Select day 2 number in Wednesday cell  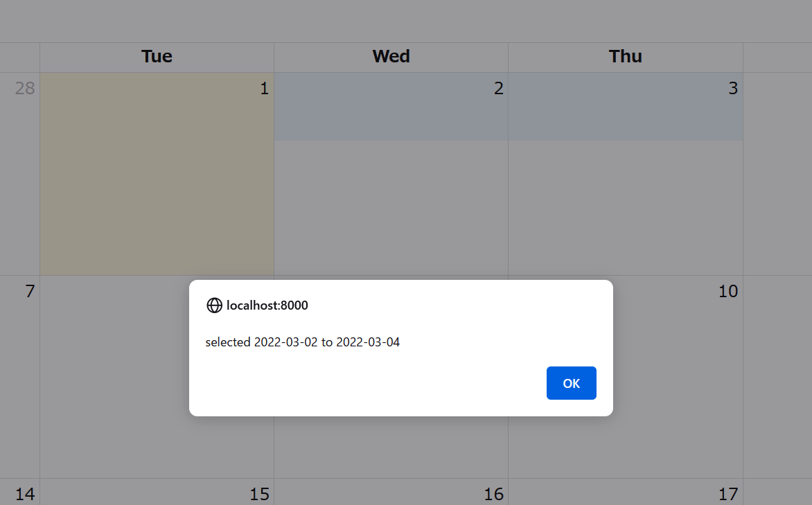click(499, 89)
